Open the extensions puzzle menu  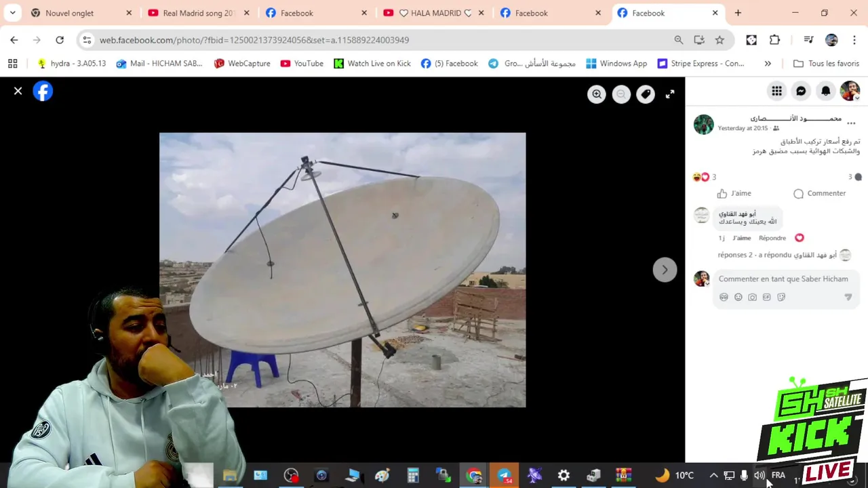point(774,40)
